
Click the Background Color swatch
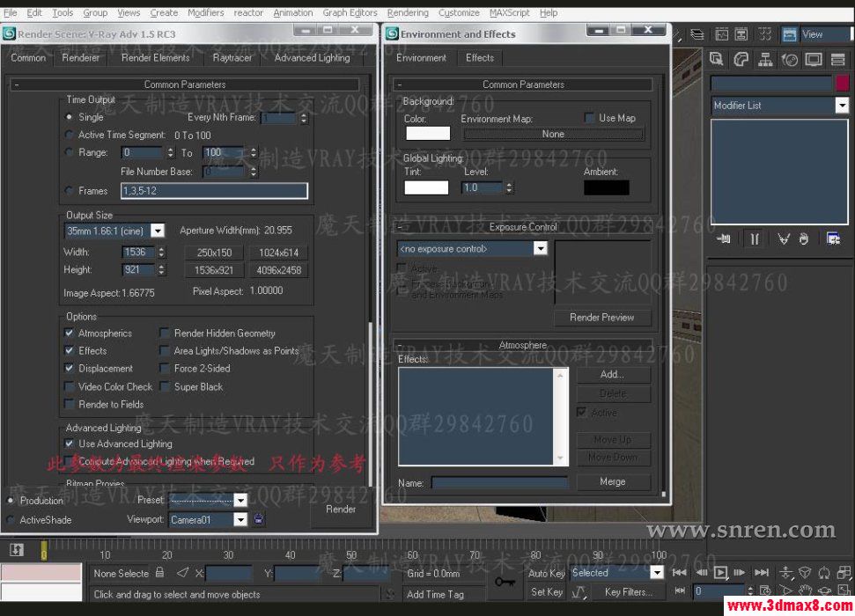coord(428,134)
